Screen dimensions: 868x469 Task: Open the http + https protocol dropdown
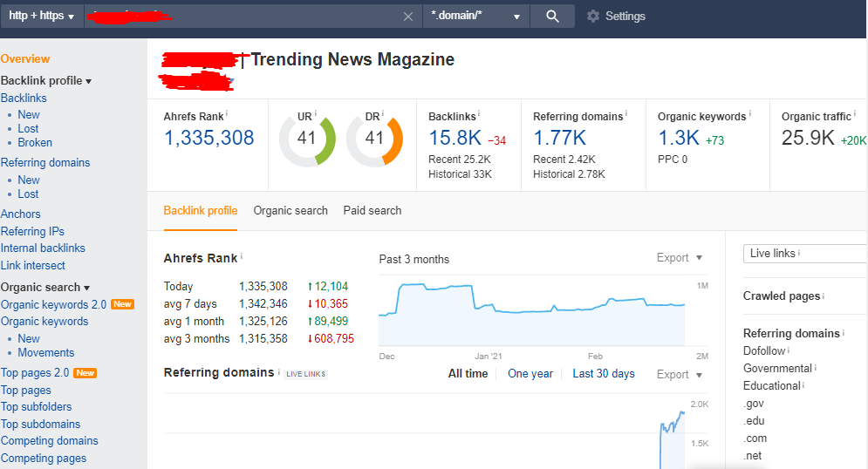coord(42,17)
